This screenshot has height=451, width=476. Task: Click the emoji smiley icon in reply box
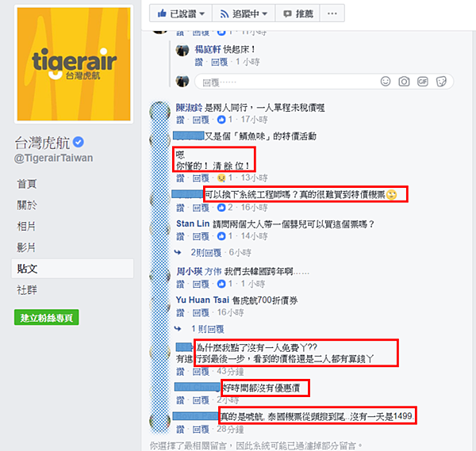[386, 82]
